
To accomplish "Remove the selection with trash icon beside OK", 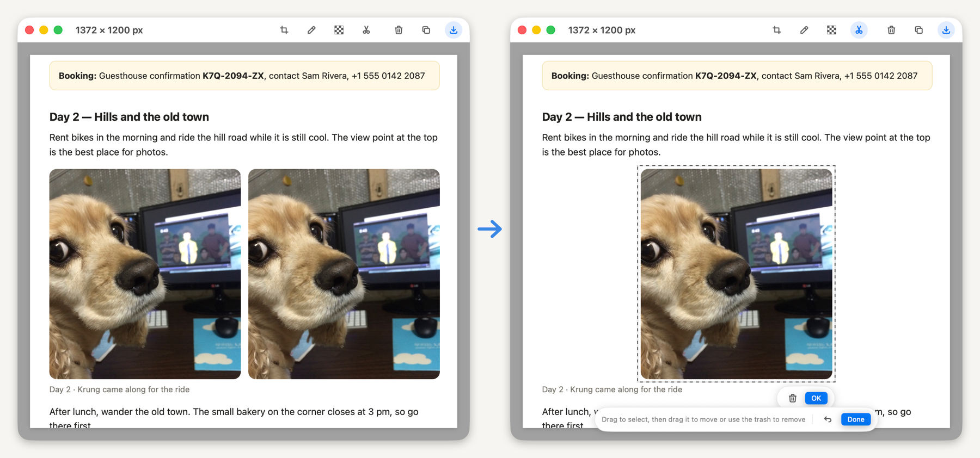I will (793, 398).
